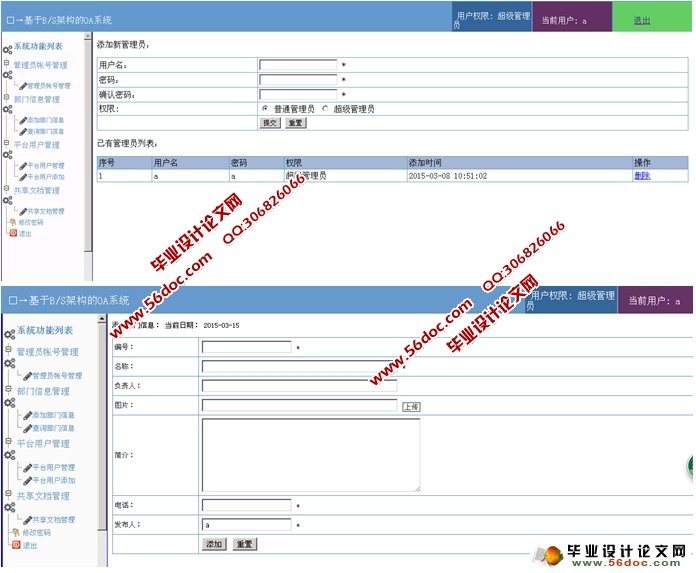696x573 pixels.
Task: Click 重置 button in add-admin form
Action: click(295, 123)
